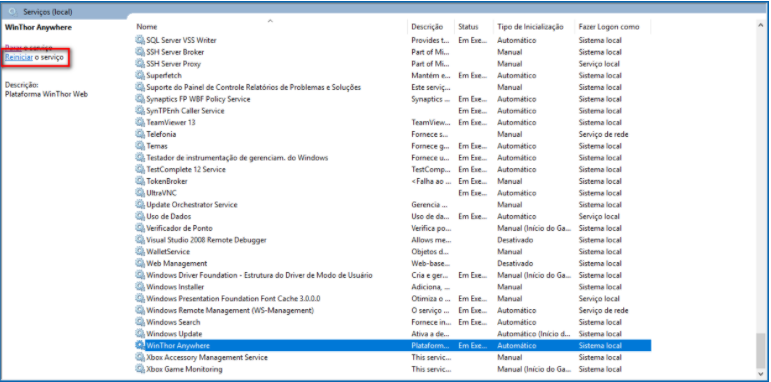Image resolution: width=771 pixels, height=382 pixels.
Task: Click the 'Gerencia...' description of Update Orchestrator
Action: [x=429, y=205]
